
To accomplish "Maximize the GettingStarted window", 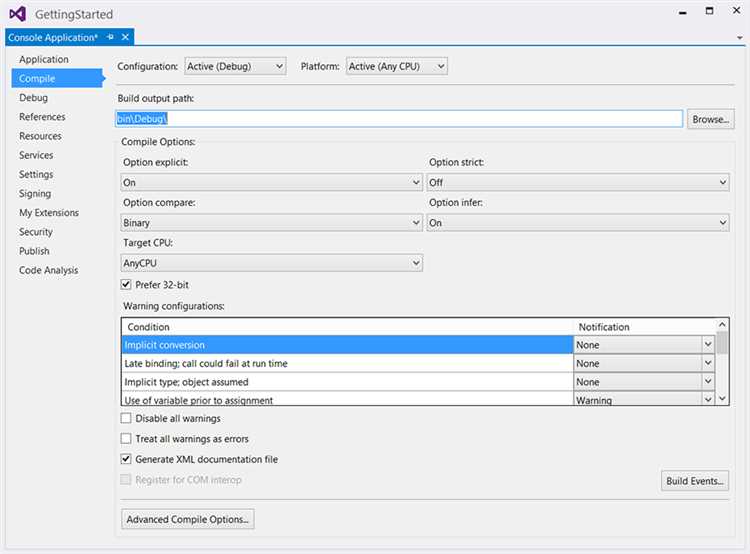I will (x=709, y=11).
